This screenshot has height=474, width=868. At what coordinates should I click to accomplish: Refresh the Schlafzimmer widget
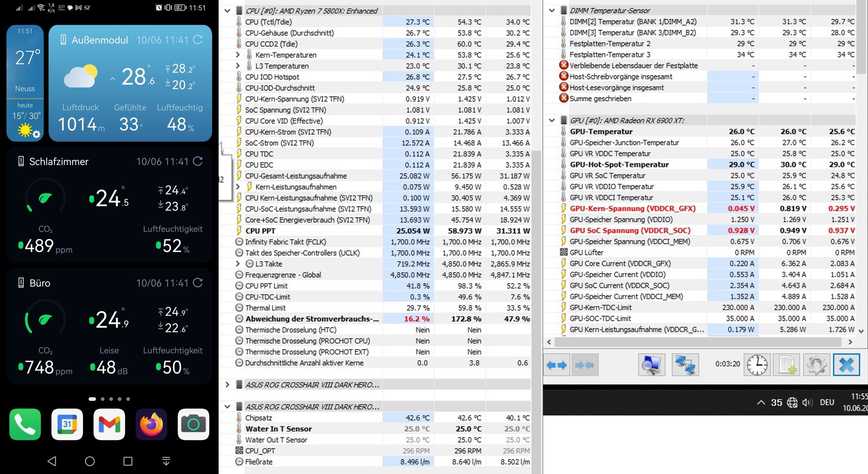click(198, 161)
